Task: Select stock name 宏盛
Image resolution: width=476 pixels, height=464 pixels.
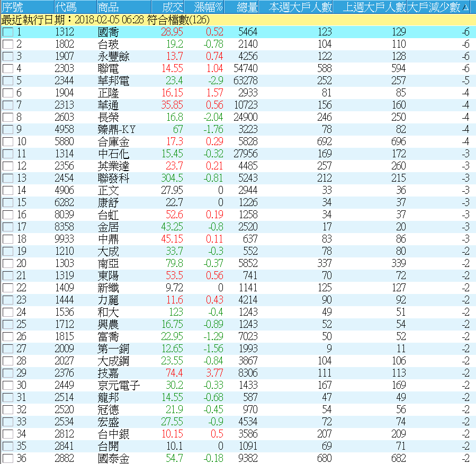Action: [109, 422]
